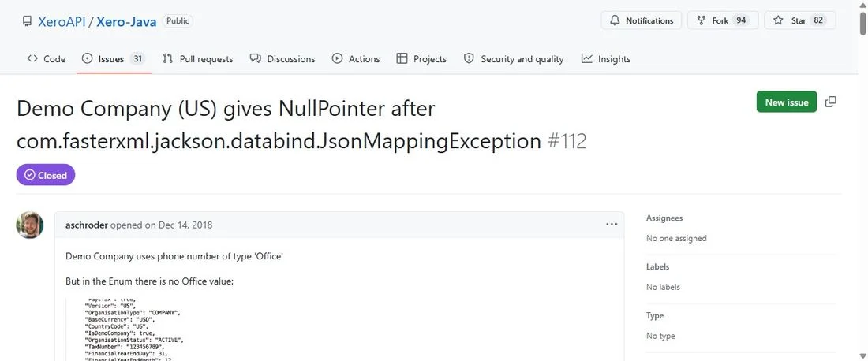Click the Labels sidebar heading
This screenshot has height=361, width=868.
(657, 267)
